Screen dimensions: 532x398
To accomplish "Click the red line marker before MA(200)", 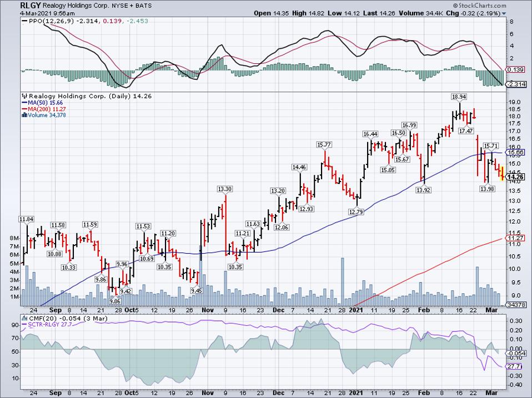I will click(24, 109).
